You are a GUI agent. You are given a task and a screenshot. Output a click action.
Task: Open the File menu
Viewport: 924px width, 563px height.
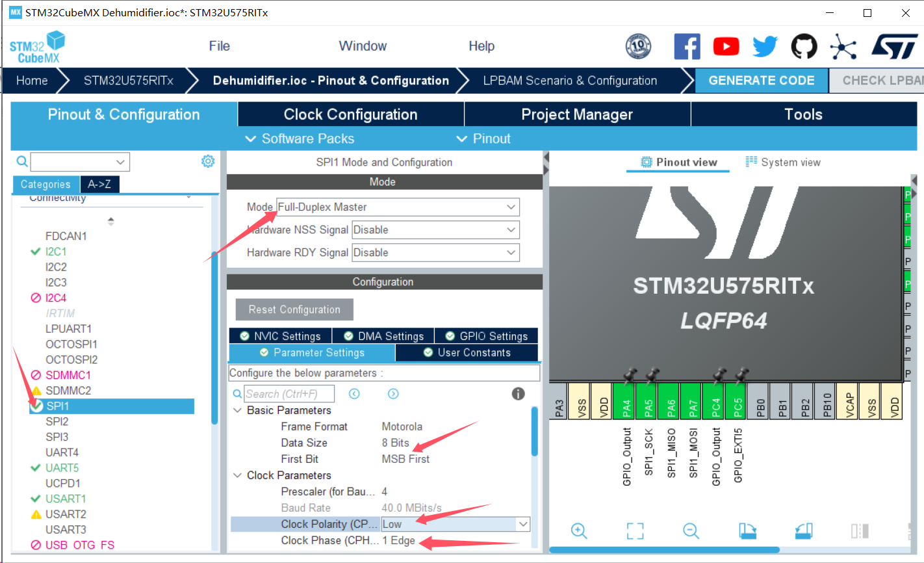(x=220, y=46)
